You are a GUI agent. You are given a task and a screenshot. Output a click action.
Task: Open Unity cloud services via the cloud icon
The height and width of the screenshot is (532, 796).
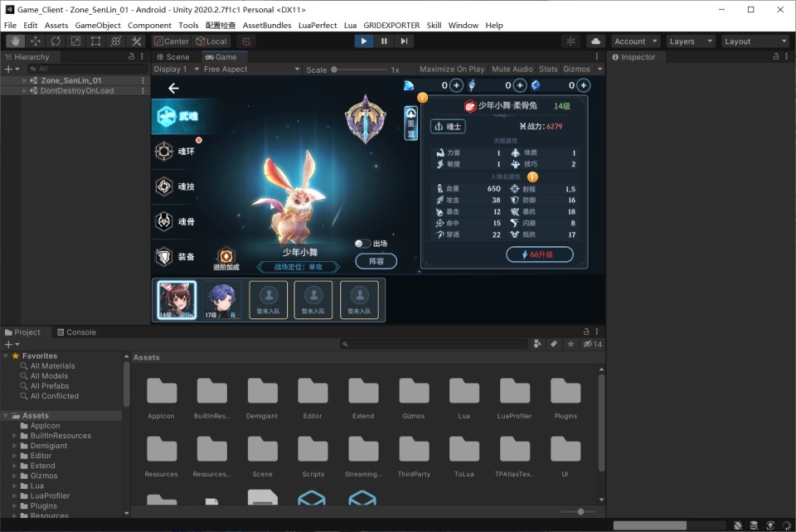point(596,41)
